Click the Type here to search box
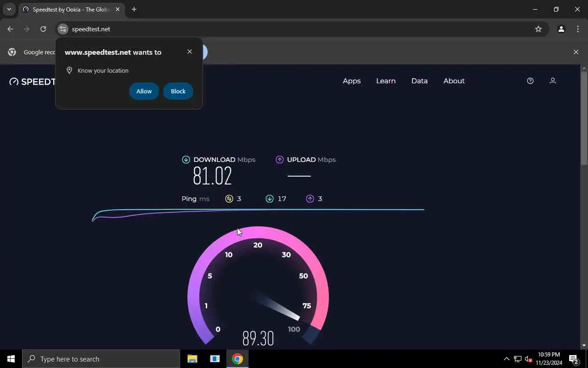This screenshot has height=368, width=588. pyautogui.click(x=101, y=359)
